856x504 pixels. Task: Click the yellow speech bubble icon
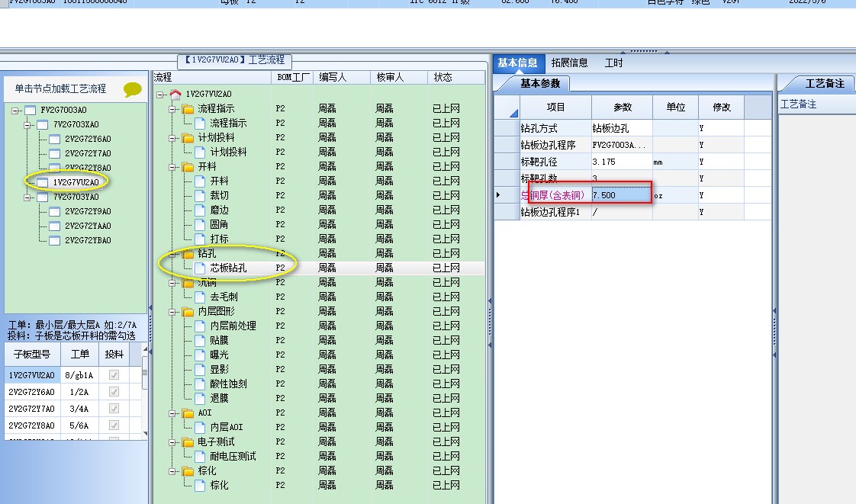tap(133, 89)
